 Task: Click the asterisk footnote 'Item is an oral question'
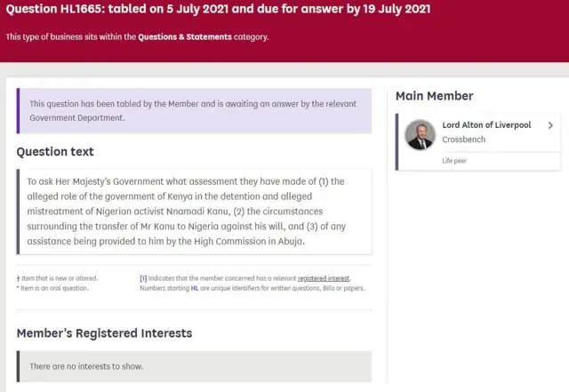[55, 288]
